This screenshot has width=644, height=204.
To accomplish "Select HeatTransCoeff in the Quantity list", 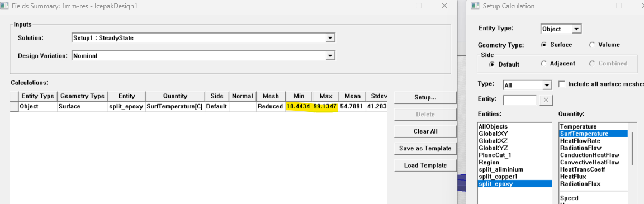I will pyautogui.click(x=581, y=169).
